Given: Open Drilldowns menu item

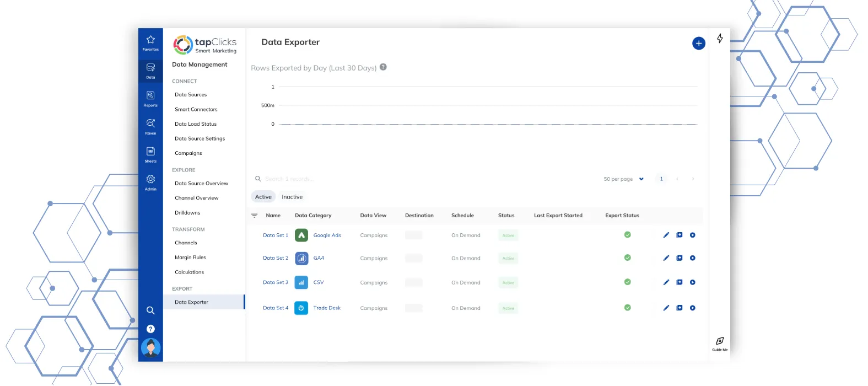Looking at the screenshot, I should tap(187, 213).
